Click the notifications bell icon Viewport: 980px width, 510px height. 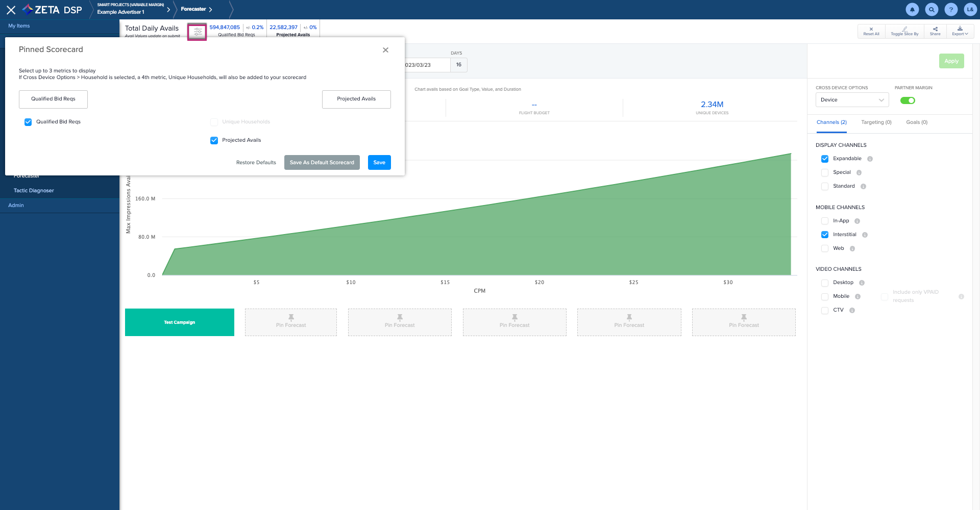(912, 9)
